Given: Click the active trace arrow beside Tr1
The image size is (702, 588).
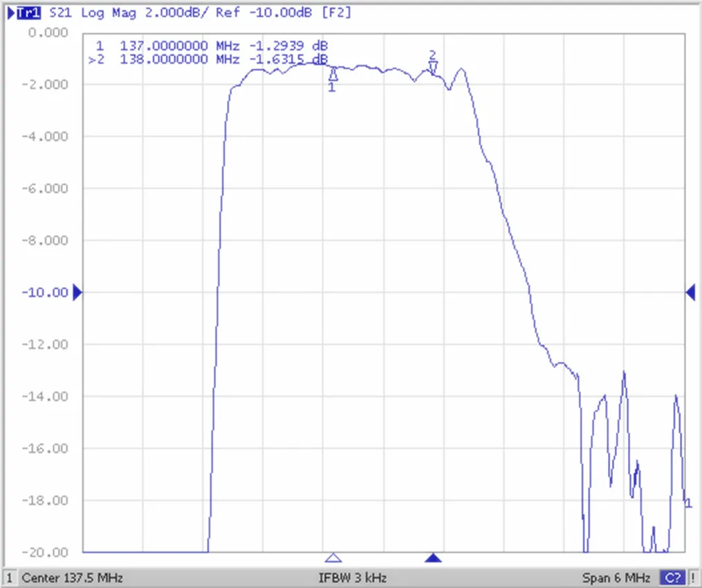Looking at the screenshot, I should pyautogui.click(x=11, y=13).
